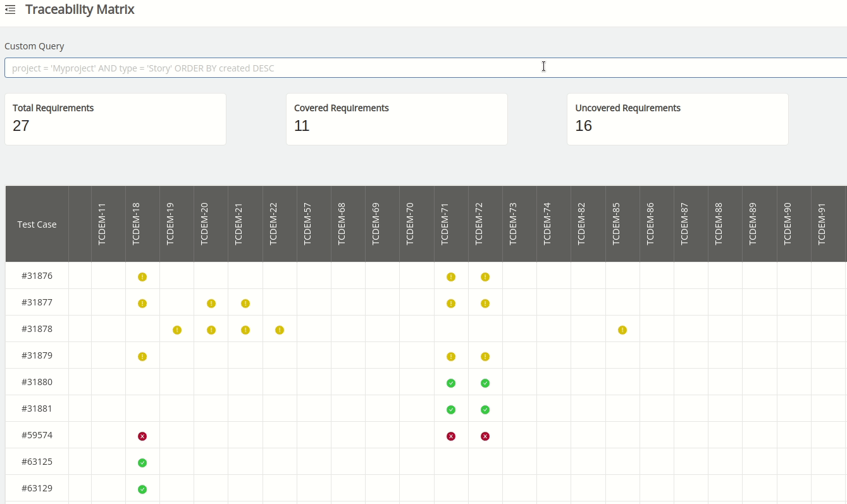The width and height of the screenshot is (847, 504).
Task: Click the red failed icon for #59574 under TCDEM-18
Action: click(x=142, y=436)
